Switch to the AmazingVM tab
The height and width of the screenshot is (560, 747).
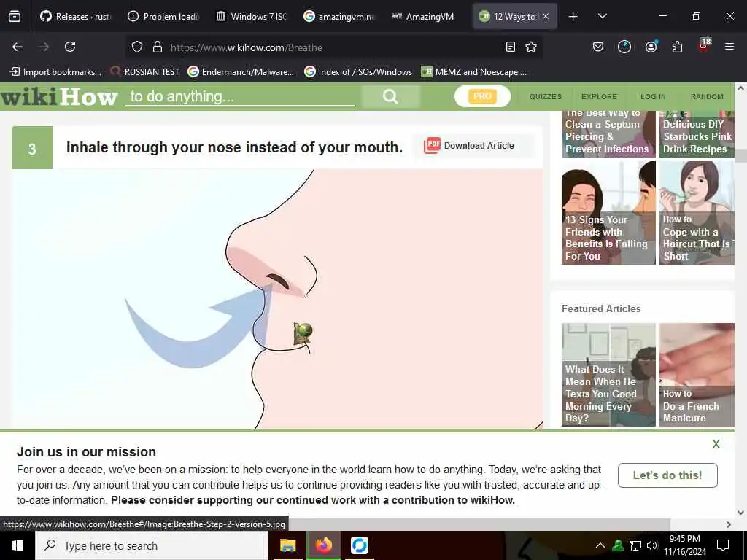coord(423,17)
